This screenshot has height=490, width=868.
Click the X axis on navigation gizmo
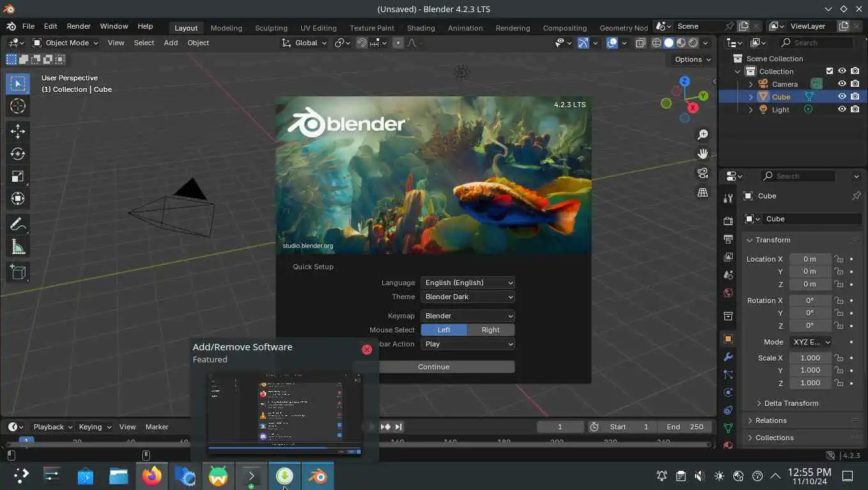(692, 108)
